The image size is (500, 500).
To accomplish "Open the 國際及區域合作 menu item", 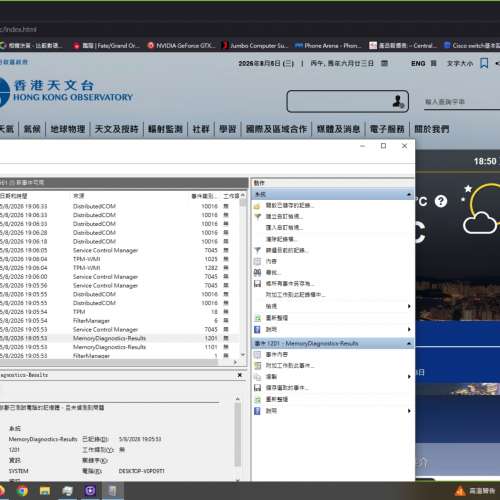I will tap(276, 129).
